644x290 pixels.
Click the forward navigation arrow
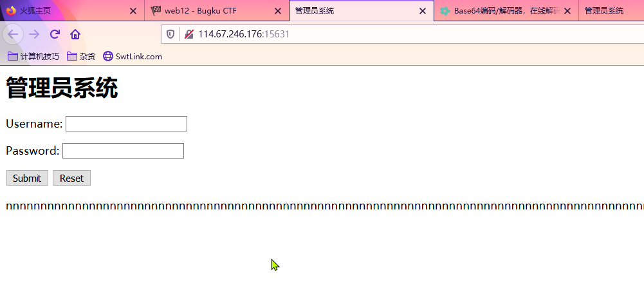point(34,34)
